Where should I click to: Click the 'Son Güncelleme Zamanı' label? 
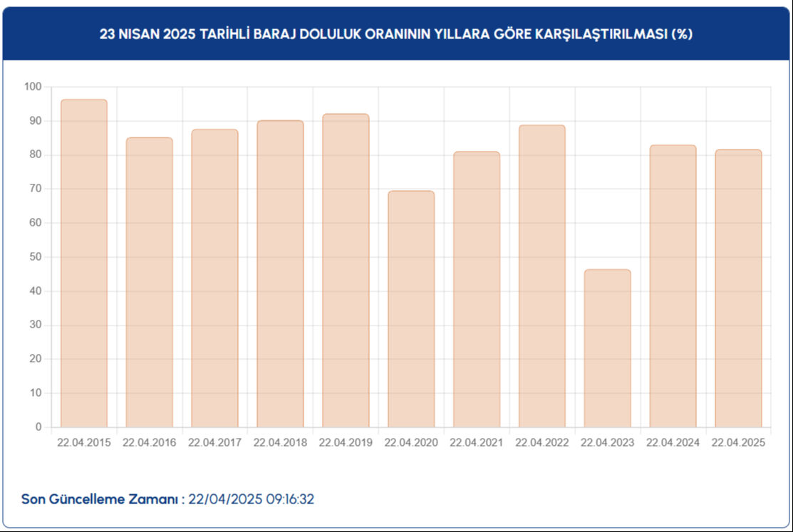100,499
